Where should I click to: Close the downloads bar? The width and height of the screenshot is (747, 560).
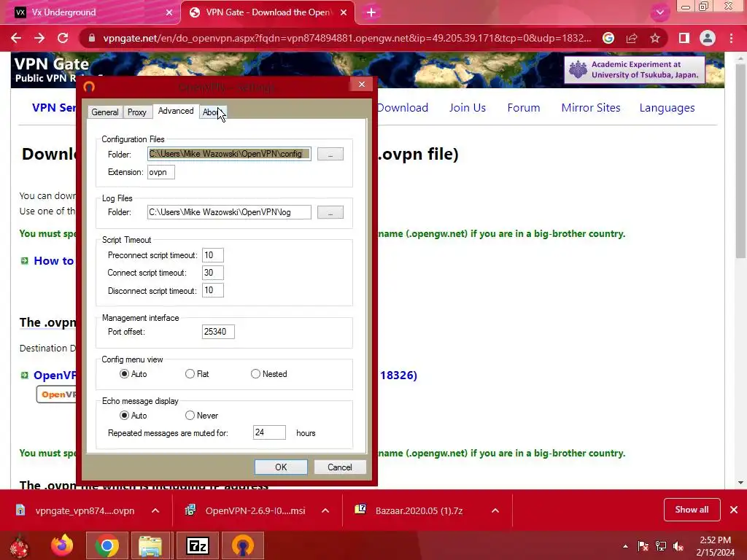pos(734,510)
